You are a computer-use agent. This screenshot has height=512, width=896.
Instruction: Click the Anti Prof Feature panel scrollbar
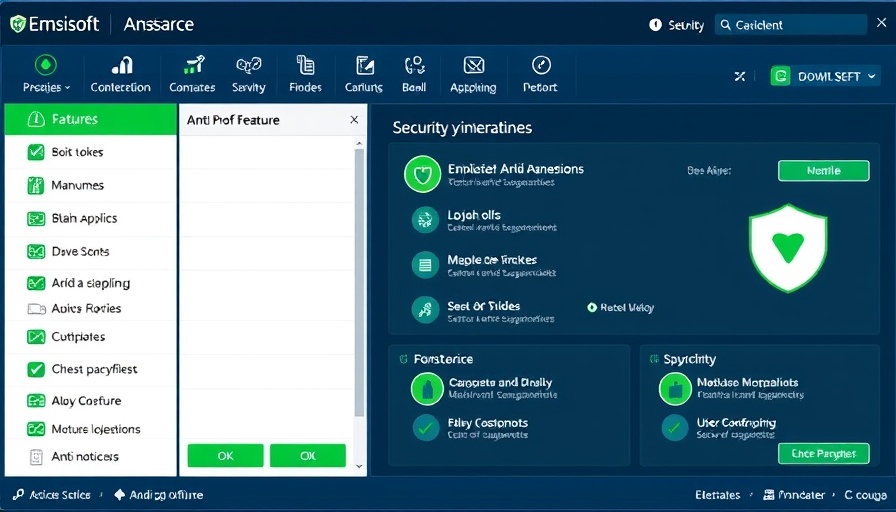(x=360, y=280)
